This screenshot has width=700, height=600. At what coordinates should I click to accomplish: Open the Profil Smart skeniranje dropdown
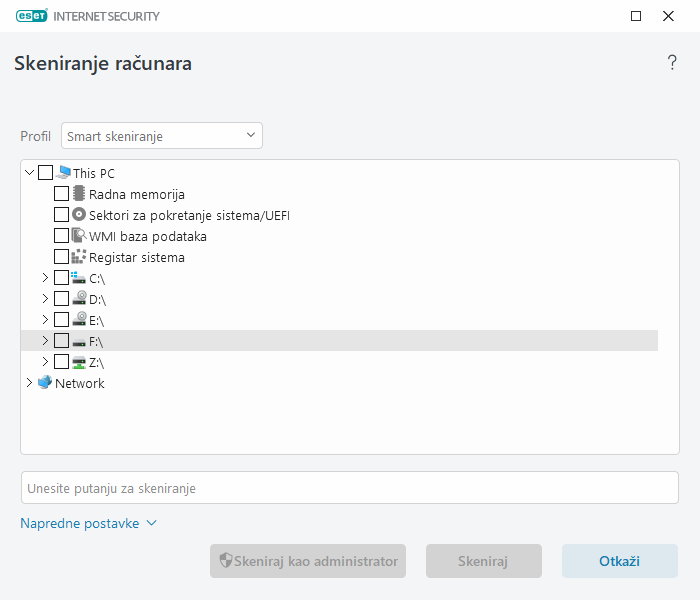[x=161, y=136]
